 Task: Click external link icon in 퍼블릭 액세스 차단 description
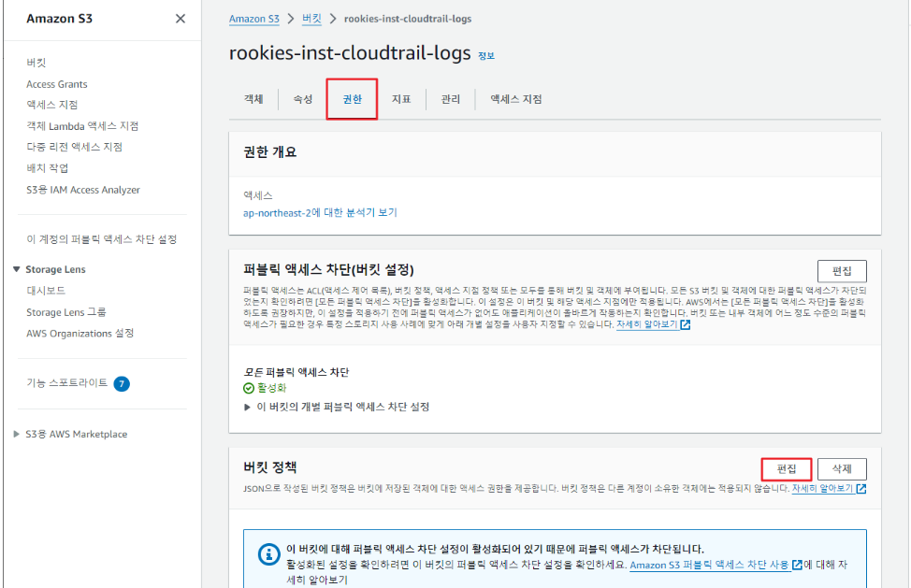(x=686, y=324)
